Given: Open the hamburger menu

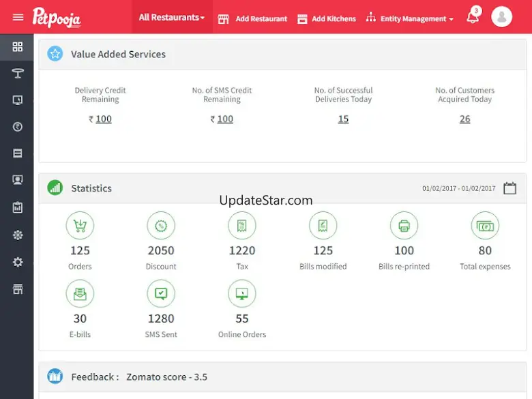Looking at the screenshot, I should point(18,17).
